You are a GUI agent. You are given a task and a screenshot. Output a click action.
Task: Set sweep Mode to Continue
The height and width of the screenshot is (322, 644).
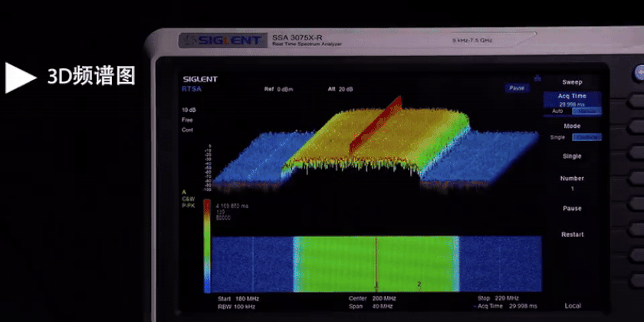click(586, 137)
